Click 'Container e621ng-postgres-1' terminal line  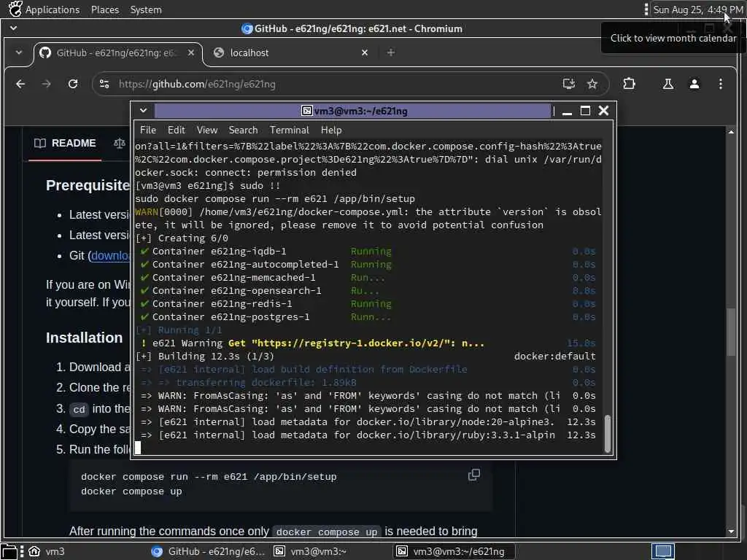coord(231,316)
